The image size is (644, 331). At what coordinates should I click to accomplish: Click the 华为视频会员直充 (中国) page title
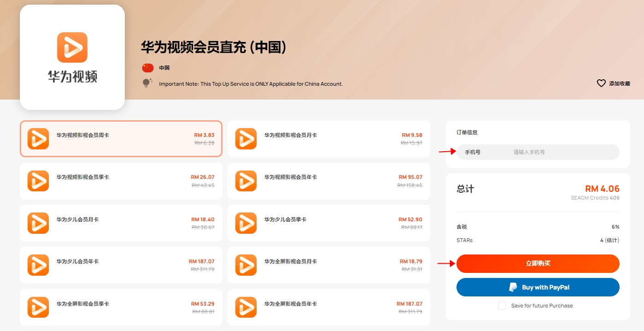(x=214, y=47)
